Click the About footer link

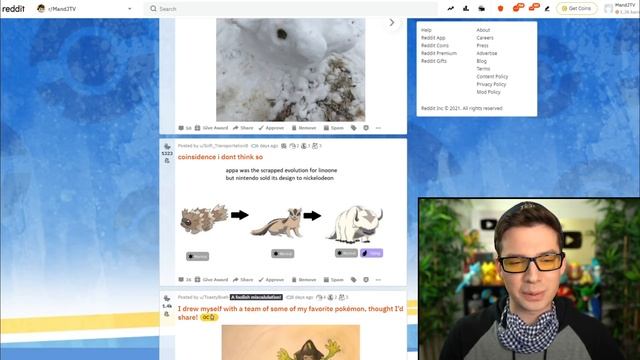pyautogui.click(x=483, y=30)
